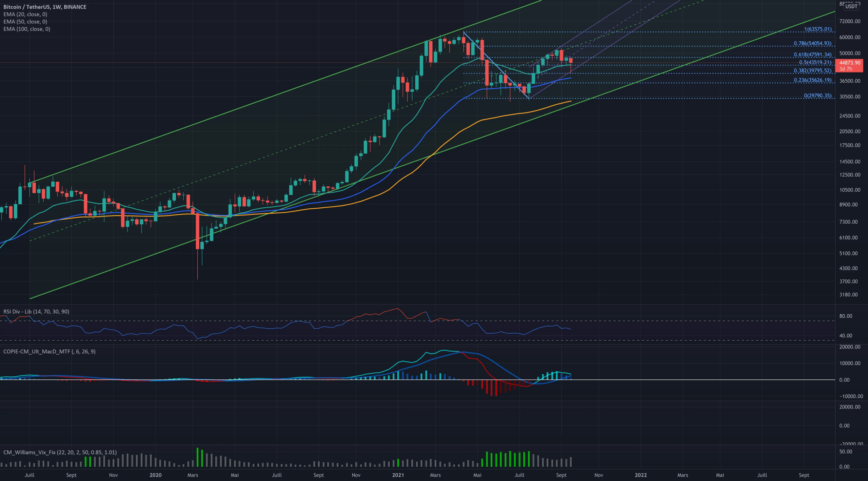The width and height of the screenshot is (868, 481).
Task: Select the 0.5(43519.21) Fibonacci level label
Action: point(815,62)
